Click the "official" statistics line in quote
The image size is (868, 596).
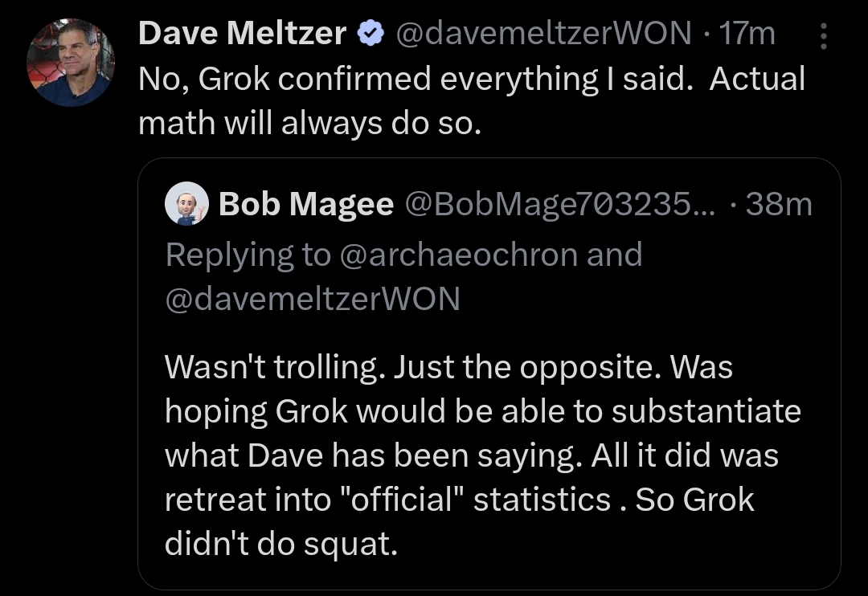point(460,500)
